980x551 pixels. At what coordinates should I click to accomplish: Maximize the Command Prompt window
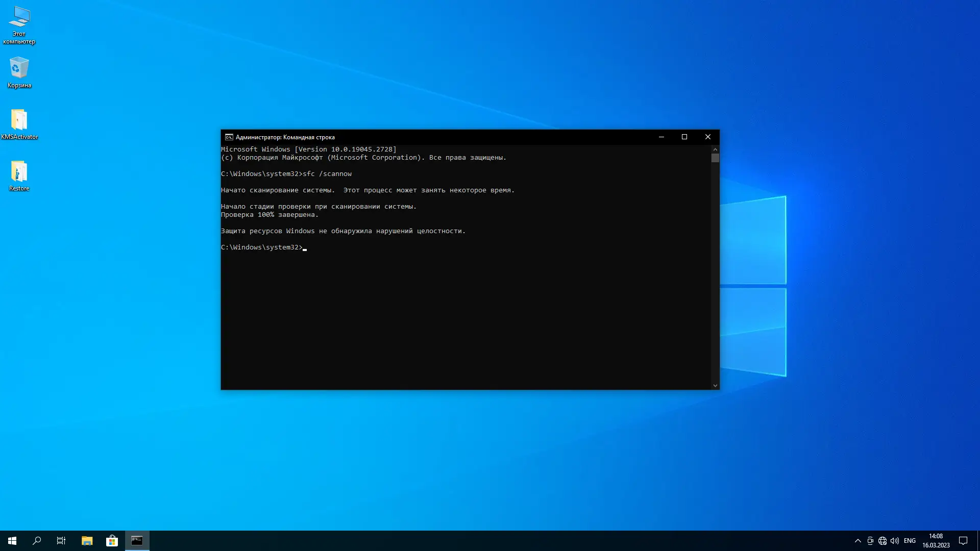(x=684, y=137)
